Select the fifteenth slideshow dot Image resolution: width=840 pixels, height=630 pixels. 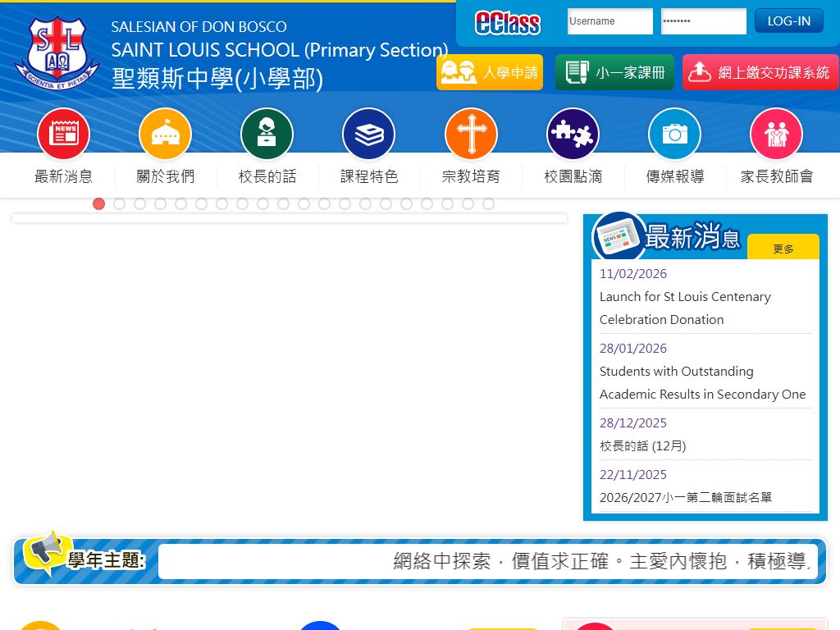click(386, 203)
